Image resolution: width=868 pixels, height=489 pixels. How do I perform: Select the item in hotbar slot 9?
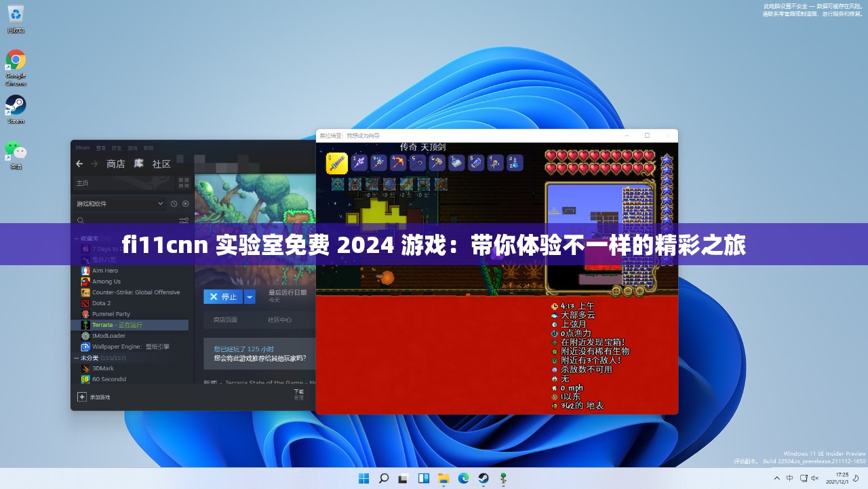tap(496, 163)
